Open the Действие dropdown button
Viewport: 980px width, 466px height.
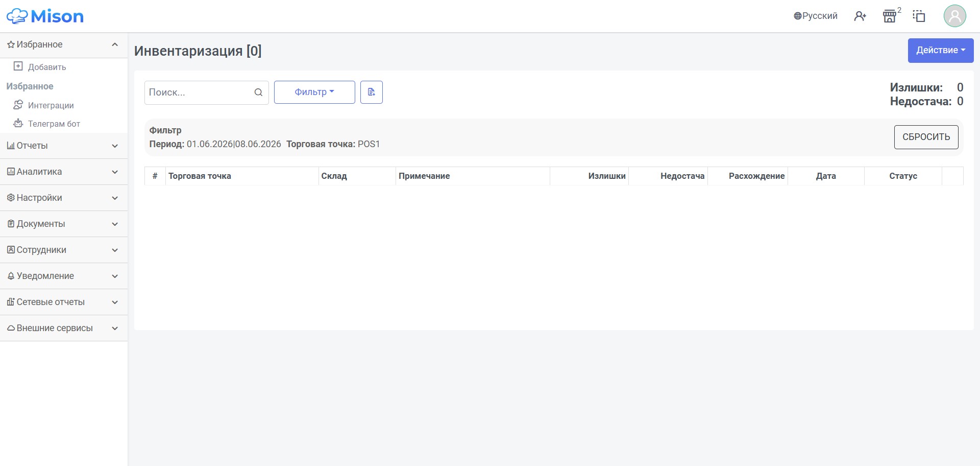941,50
